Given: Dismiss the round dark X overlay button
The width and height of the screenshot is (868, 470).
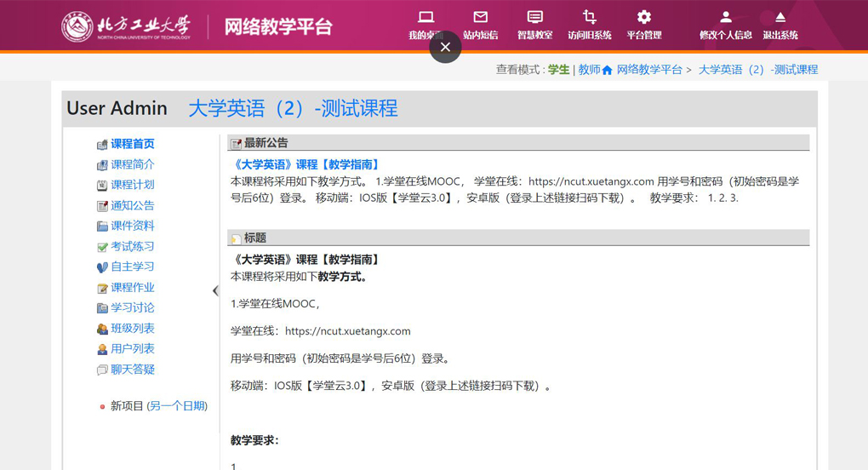Looking at the screenshot, I should 445,47.
